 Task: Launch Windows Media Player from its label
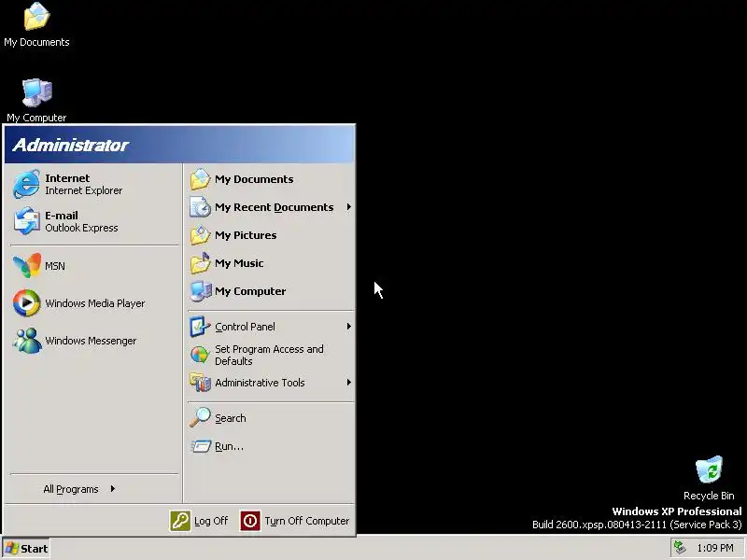coord(95,303)
